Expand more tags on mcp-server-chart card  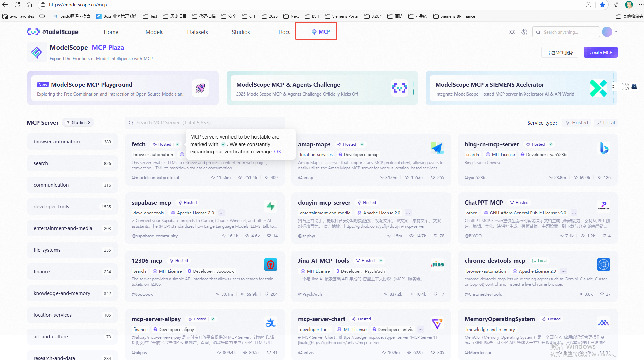[x=421, y=329]
